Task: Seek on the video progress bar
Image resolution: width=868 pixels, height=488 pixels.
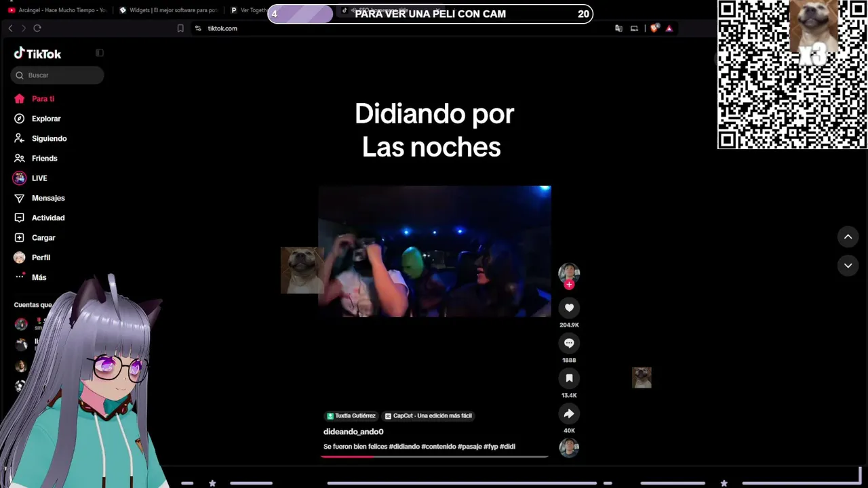Action: click(x=435, y=457)
